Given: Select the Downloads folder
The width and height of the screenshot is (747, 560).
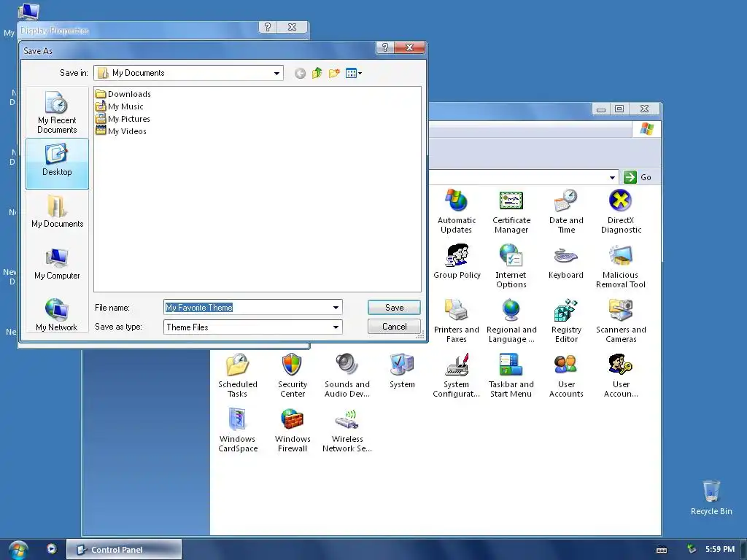Looking at the screenshot, I should pos(123,94).
